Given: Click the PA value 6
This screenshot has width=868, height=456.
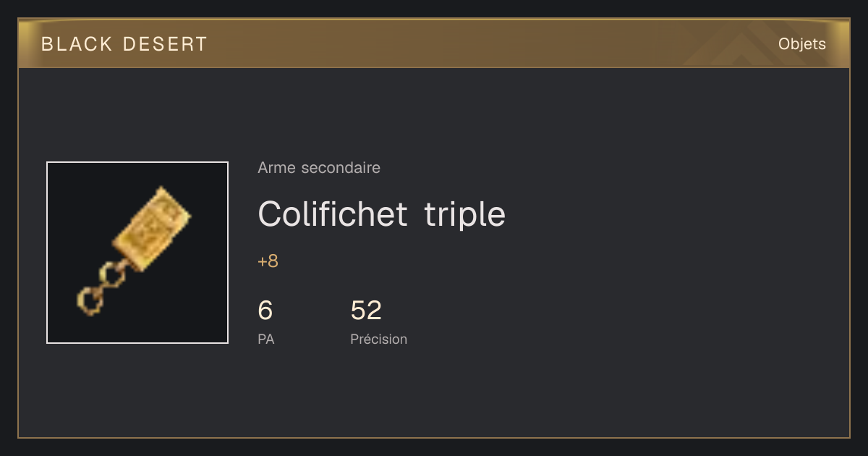Looking at the screenshot, I should 265,311.
